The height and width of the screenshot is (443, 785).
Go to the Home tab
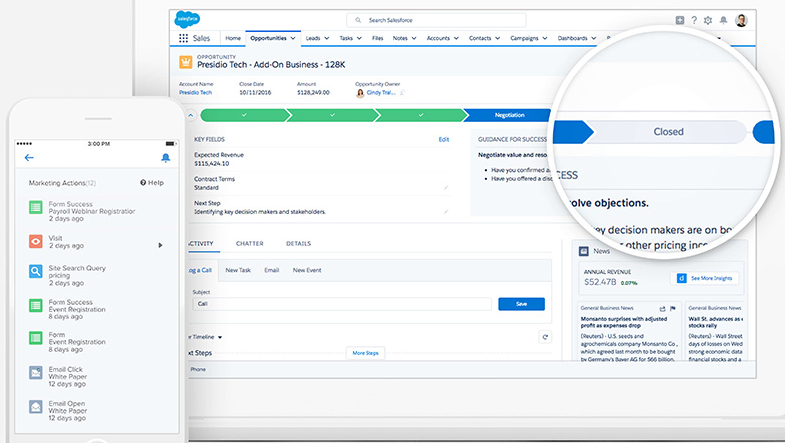[233, 38]
